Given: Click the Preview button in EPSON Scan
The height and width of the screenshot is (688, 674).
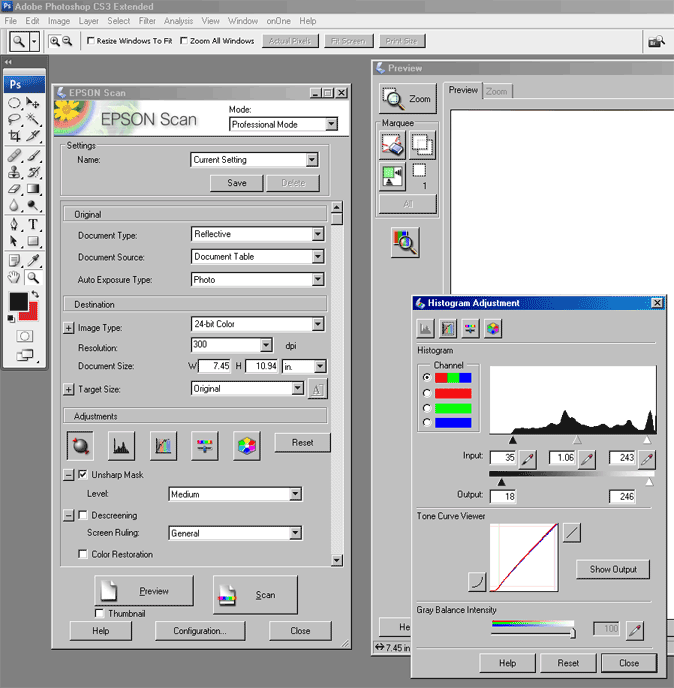Looking at the screenshot, I should coord(144,591).
